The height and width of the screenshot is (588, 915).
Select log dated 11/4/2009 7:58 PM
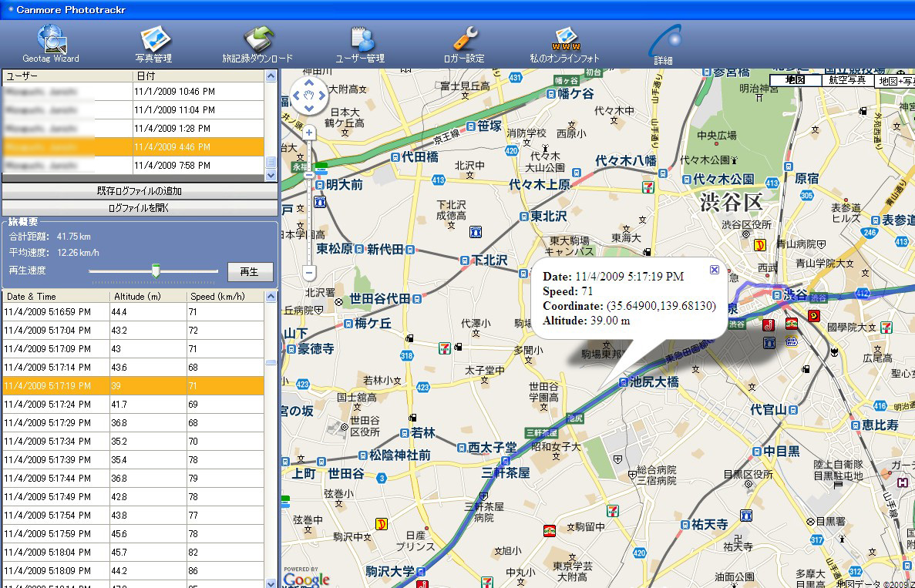133,165
